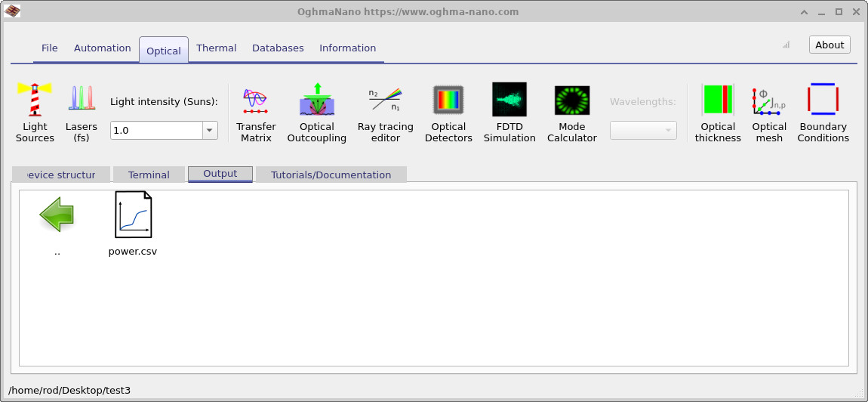Switch to the Terminal tab
The width and height of the screenshot is (868, 402).
pyautogui.click(x=149, y=175)
